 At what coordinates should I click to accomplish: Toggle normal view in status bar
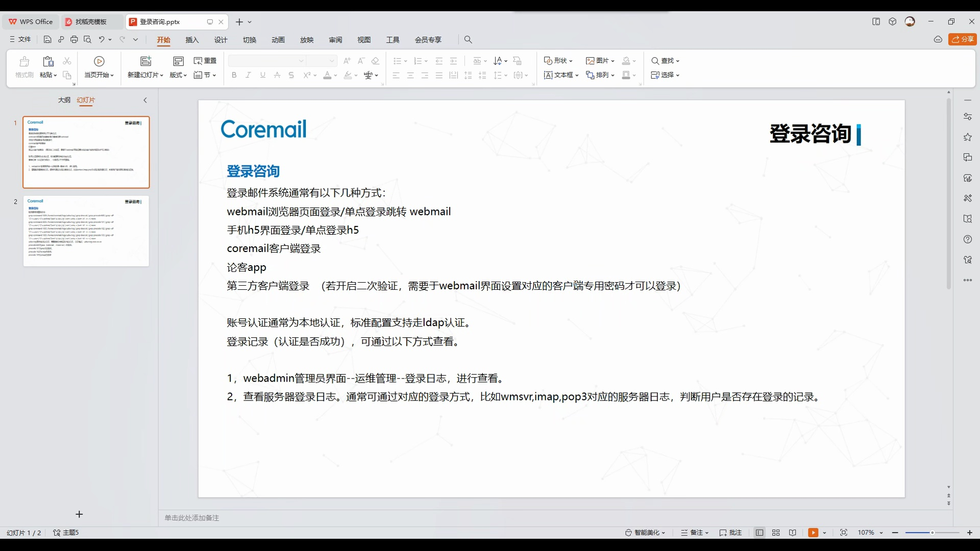pyautogui.click(x=759, y=533)
